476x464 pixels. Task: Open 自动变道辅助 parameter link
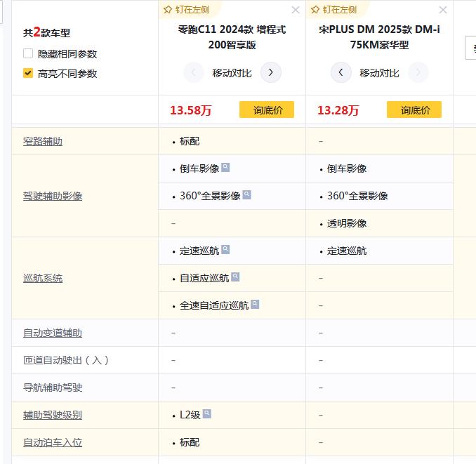[x=53, y=333]
